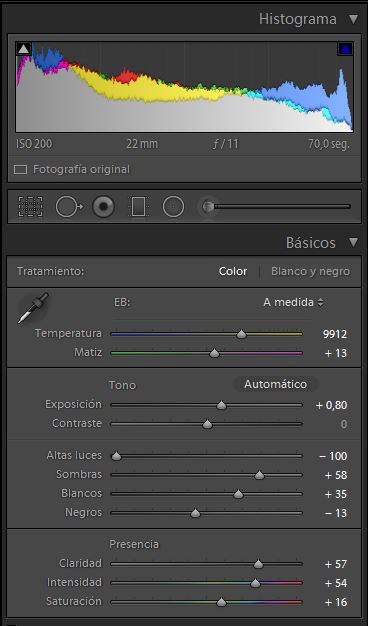The height and width of the screenshot is (626, 368).
Task: Select the Crop Overlay tool
Action: 30,206
